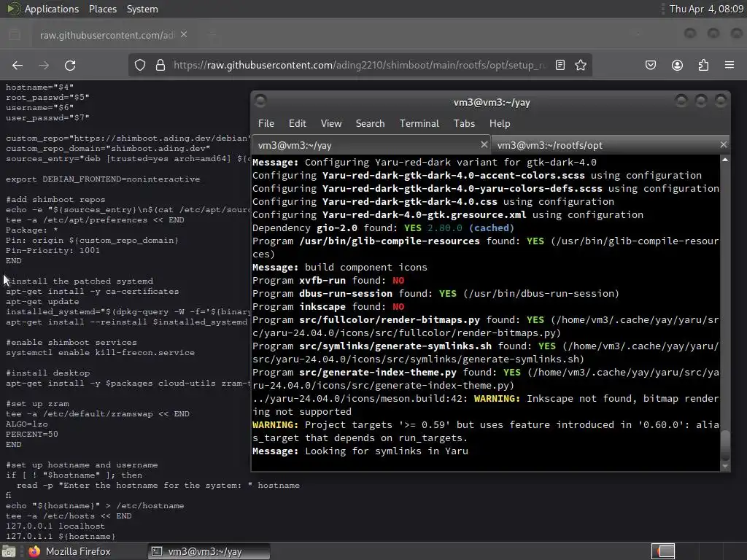Open the terminal View menu
Viewport: 747px width, 560px height.
tap(331, 123)
